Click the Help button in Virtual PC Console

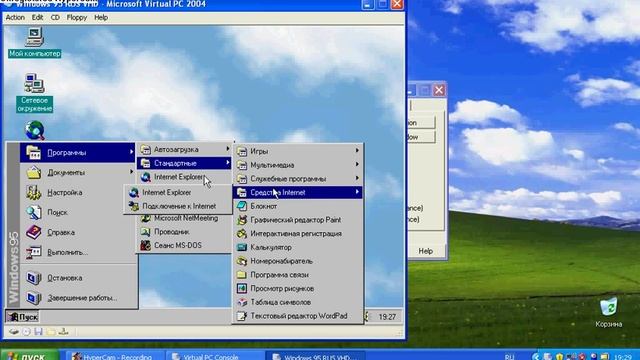[x=425, y=251]
